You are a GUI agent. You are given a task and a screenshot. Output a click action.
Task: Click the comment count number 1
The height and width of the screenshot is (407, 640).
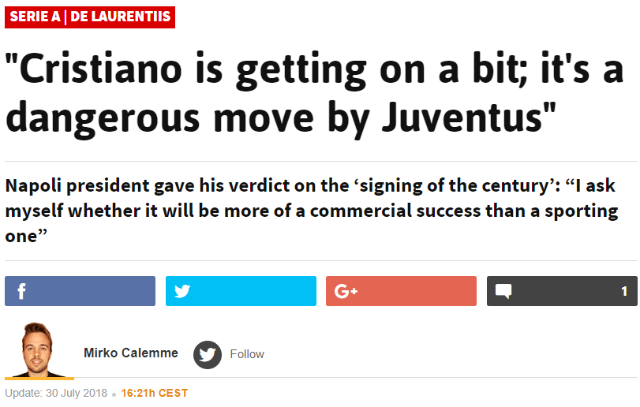point(624,291)
